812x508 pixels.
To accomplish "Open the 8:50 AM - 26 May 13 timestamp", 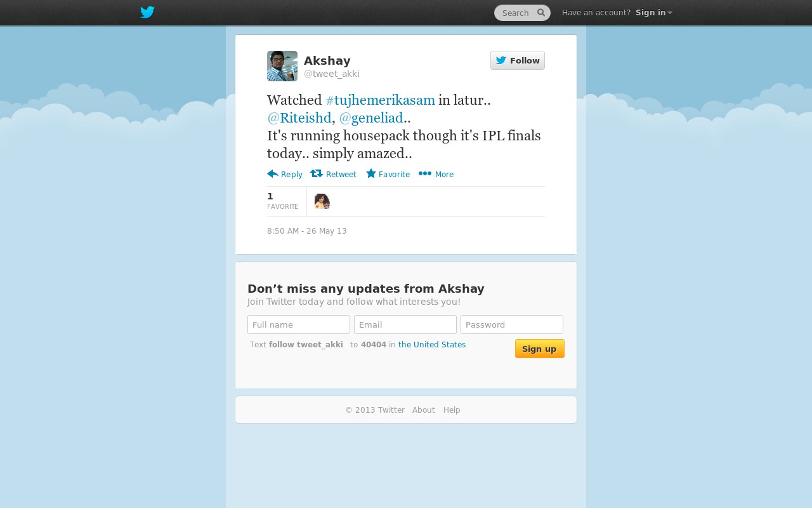I will pyautogui.click(x=307, y=231).
